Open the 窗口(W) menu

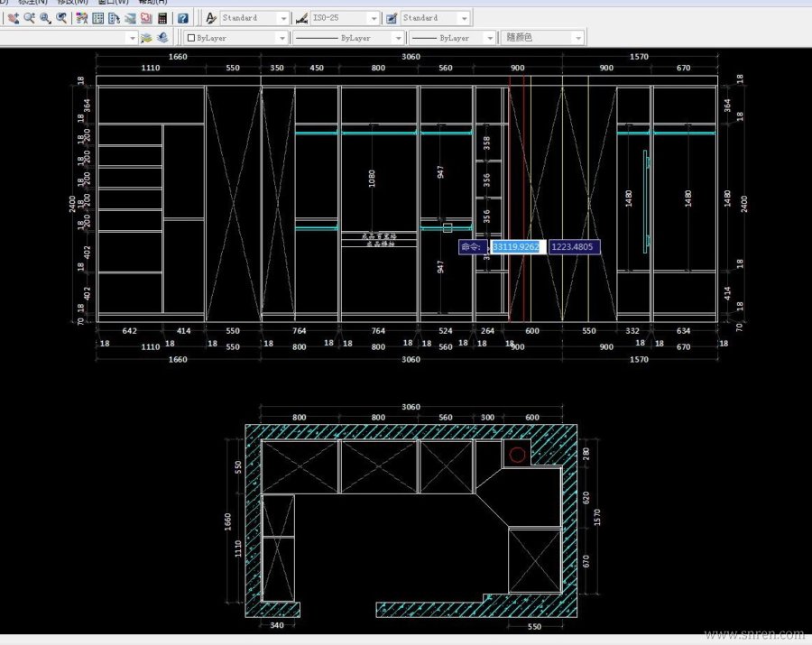[x=113, y=2]
